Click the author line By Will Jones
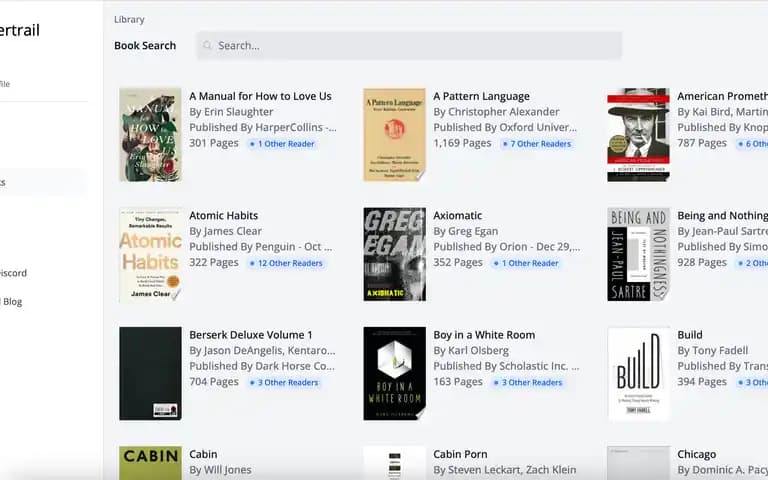768x480 pixels. pos(220,470)
